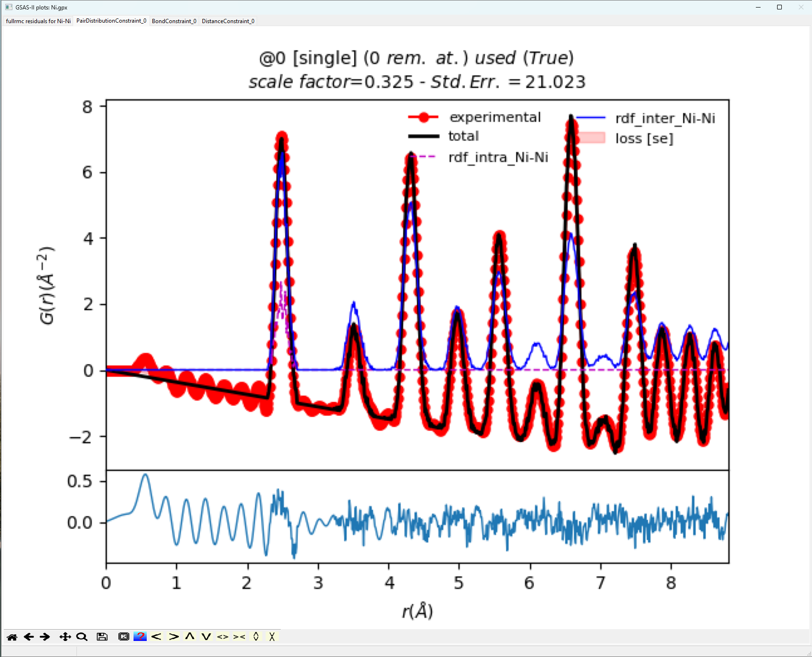812x657 pixels.
Task: Select the PairDistributionConstraint_0 tab
Action: (x=111, y=21)
